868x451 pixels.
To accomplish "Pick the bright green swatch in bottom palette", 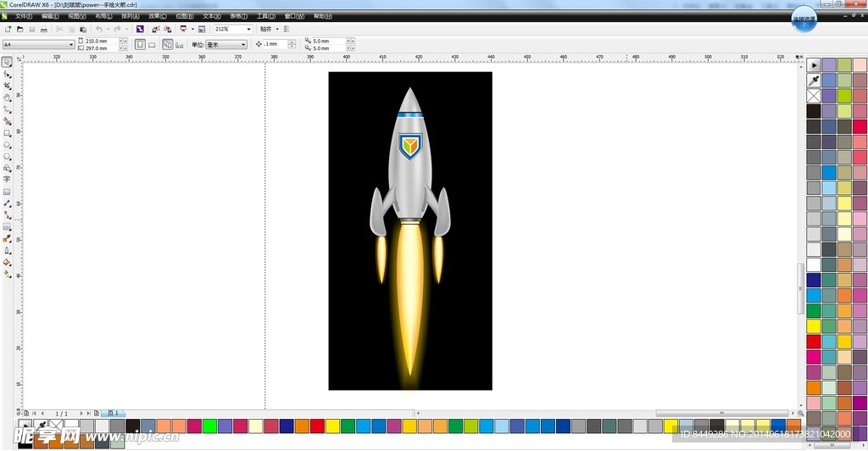I will point(209,426).
